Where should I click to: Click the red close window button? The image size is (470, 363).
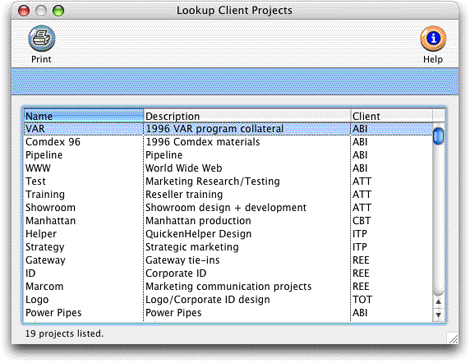pyautogui.click(x=24, y=11)
